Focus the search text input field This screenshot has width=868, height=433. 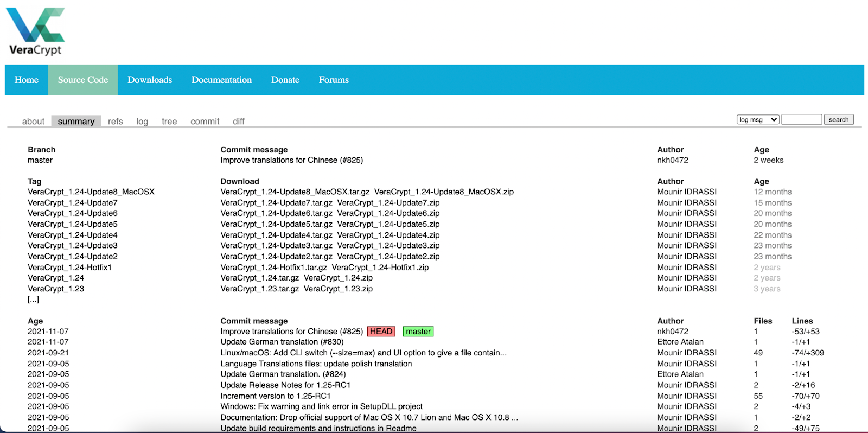point(802,119)
